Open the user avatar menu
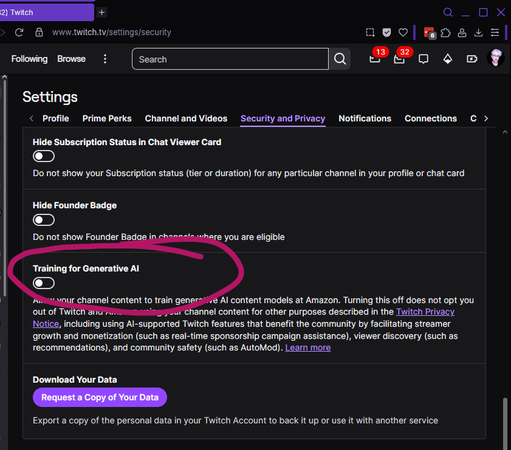Viewport: 511px width, 450px height. click(x=496, y=58)
